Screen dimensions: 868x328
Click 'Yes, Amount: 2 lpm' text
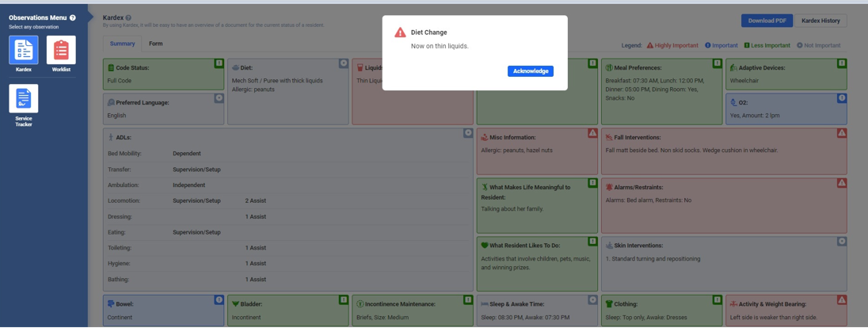click(x=755, y=115)
